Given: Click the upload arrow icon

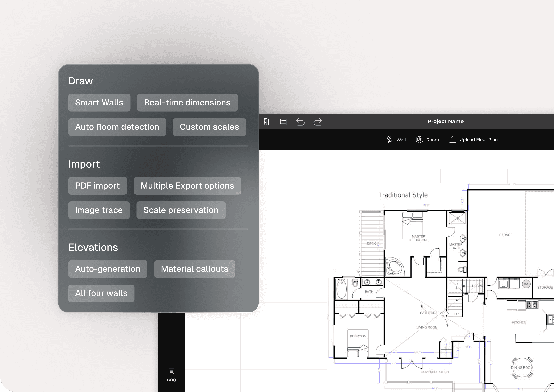Looking at the screenshot, I should [453, 139].
